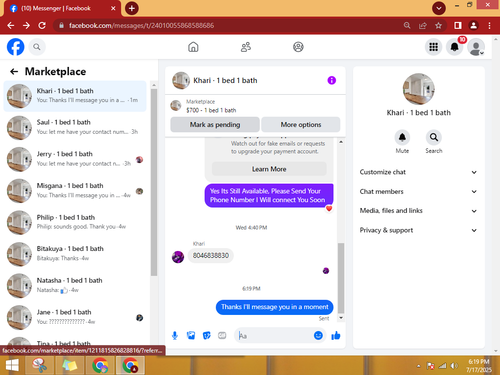Click the 'Thanks I'll message you in a moment' bubble
500x375 pixels.
(x=275, y=307)
